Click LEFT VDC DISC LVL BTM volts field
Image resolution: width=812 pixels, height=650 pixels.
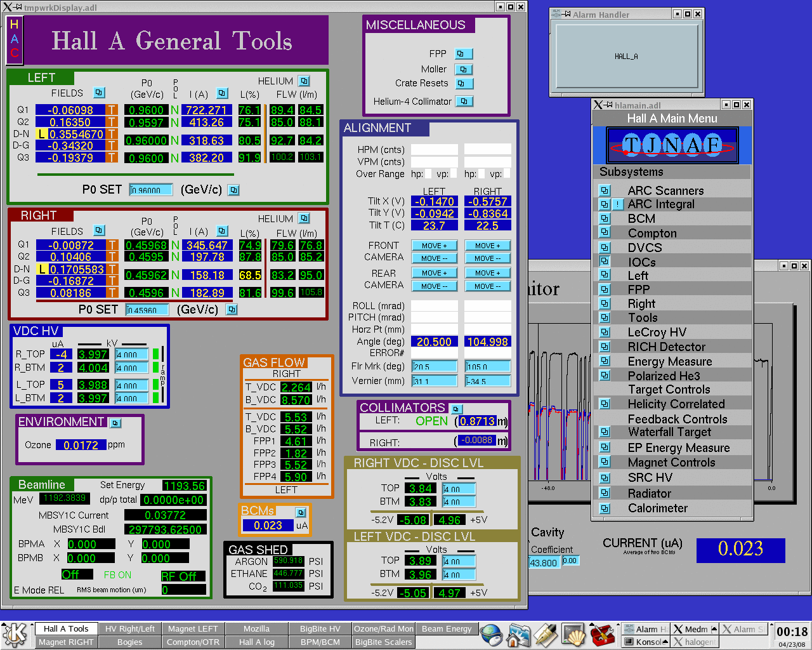coord(459,574)
